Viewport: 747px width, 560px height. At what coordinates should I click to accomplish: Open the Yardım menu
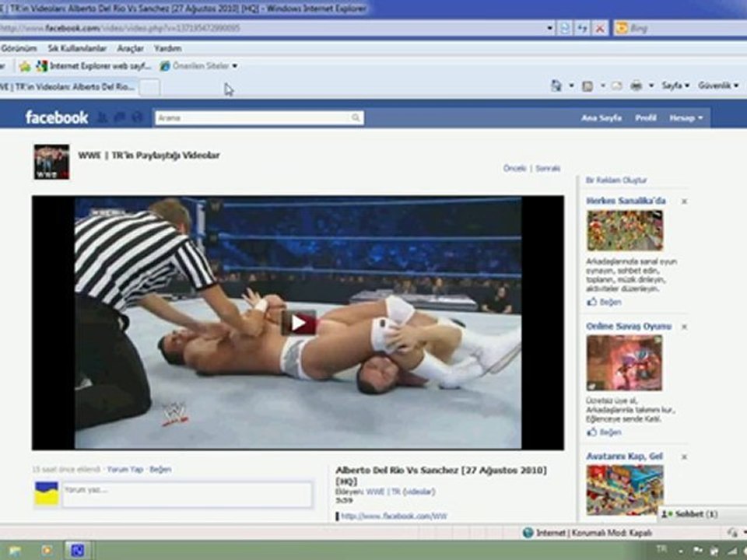click(x=168, y=48)
